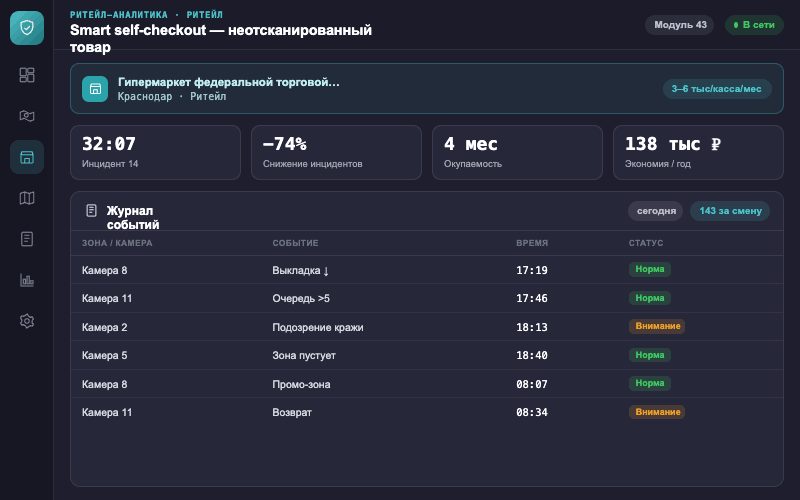
Task: Click the time 08:07
Action: (532, 384)
